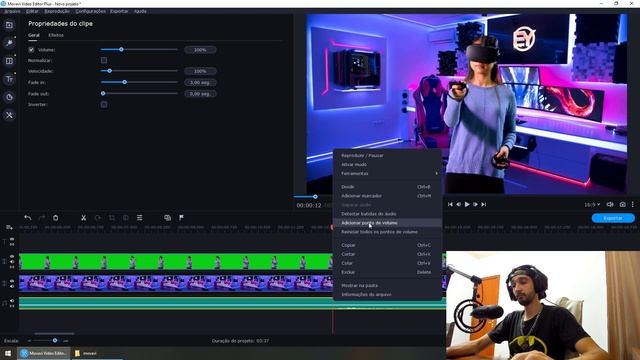Open the filters magic wand panel
This screenshot has height=360, width=640.
9,43
